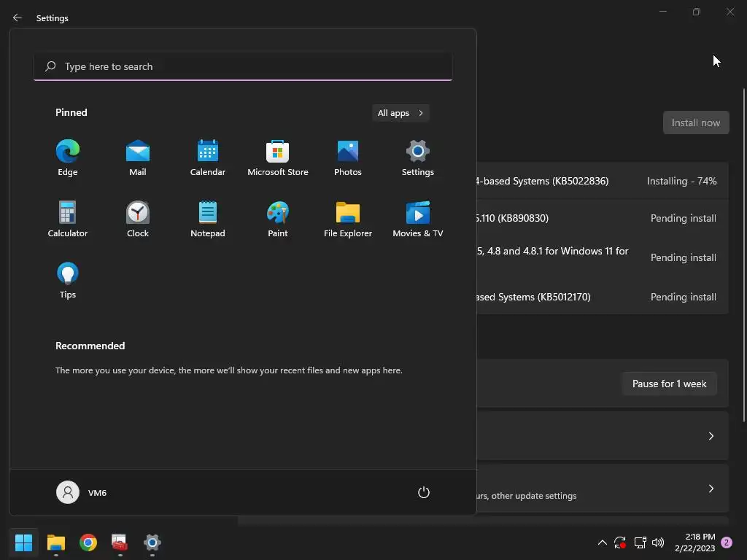Launch Movies & TV
The height and width of the screenshot is (560, 747).
pos(418,219)
